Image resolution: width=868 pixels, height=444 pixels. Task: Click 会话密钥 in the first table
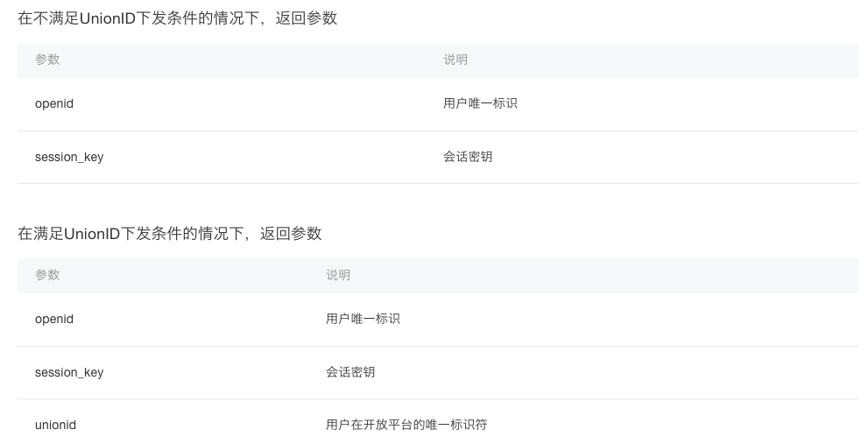(x=468, y=157)
